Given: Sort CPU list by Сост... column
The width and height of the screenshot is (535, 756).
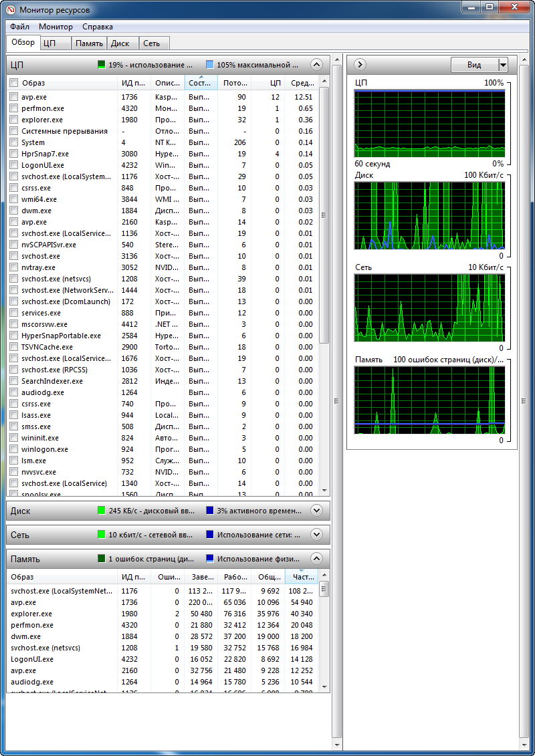Looking at the screenshot, I should click(201, 83).
